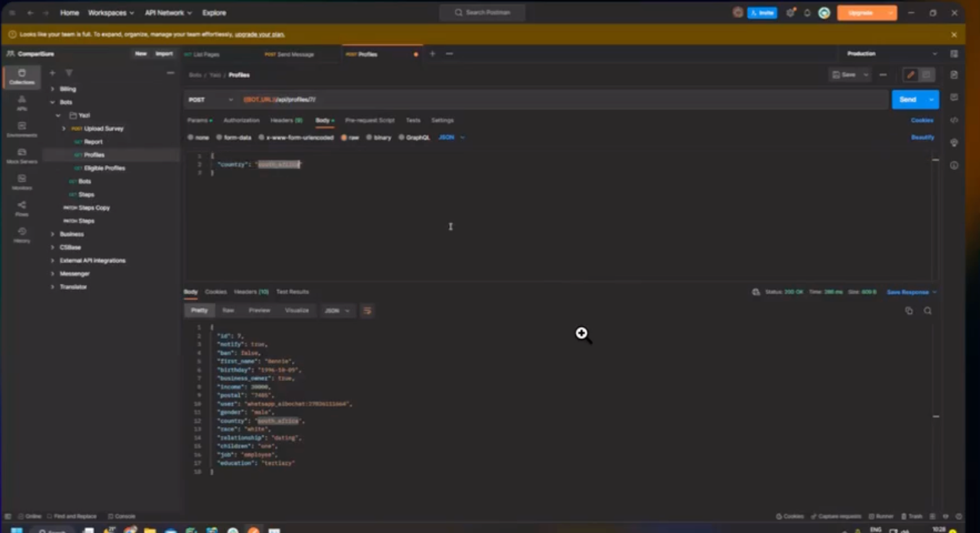Open the response JSON format dropdown

[337, 310]
